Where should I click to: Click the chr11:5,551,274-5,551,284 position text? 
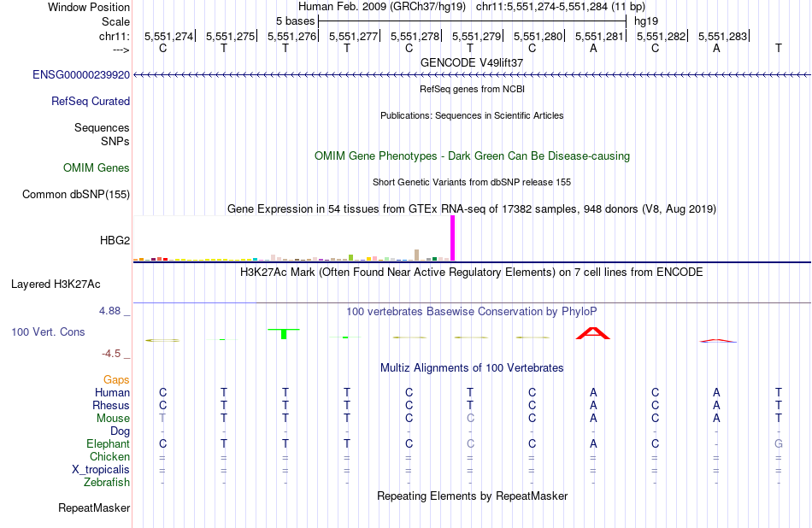tap(561, 7)
